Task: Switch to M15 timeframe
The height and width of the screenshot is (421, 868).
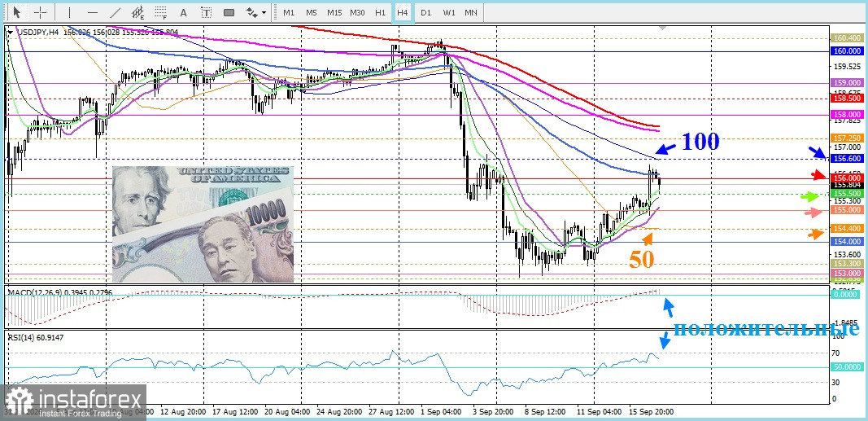Action: click(x=334, y=12)
